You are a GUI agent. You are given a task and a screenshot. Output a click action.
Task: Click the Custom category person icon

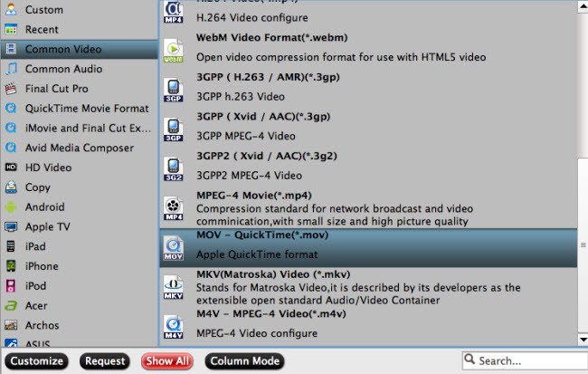[x=11, y=9]
